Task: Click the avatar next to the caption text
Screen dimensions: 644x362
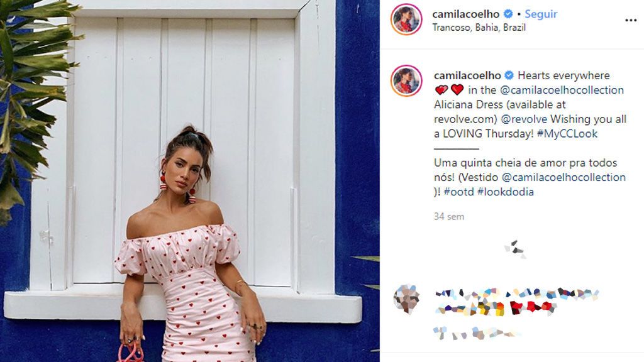Action: click(x=406, y=80)
